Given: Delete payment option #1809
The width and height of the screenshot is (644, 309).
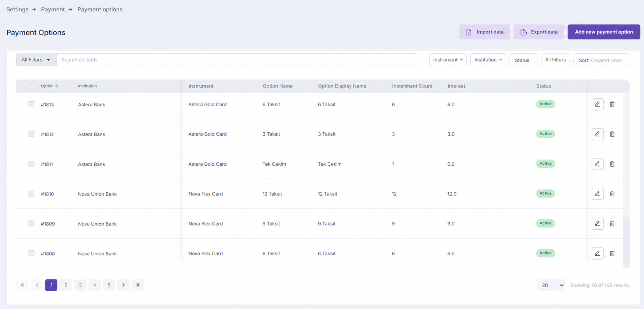Looking at the screenshot, I should click(x=612, y=224).
